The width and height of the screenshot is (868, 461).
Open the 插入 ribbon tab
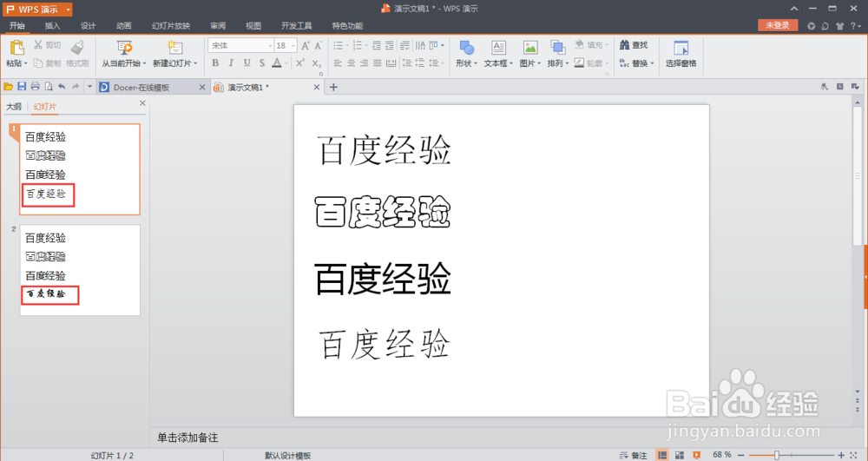point(53,25)
